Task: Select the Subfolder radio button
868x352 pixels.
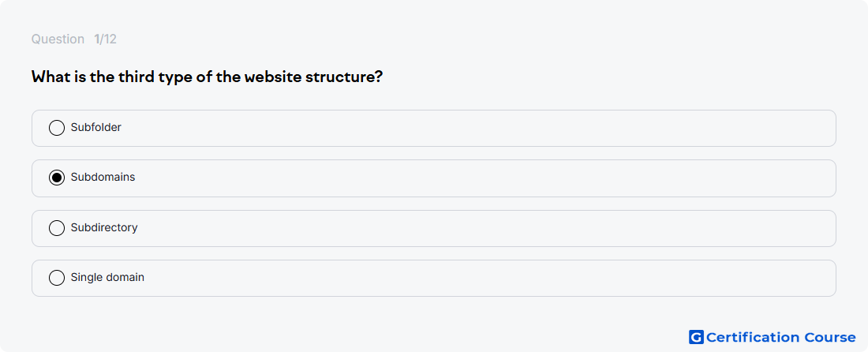Action: [x=57, y=128]
